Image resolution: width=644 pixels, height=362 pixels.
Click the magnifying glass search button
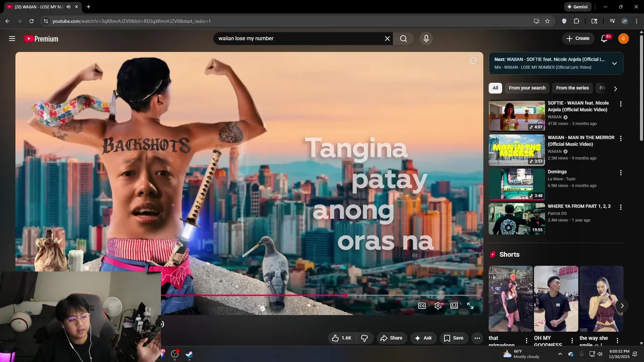(x=404, y=39)
